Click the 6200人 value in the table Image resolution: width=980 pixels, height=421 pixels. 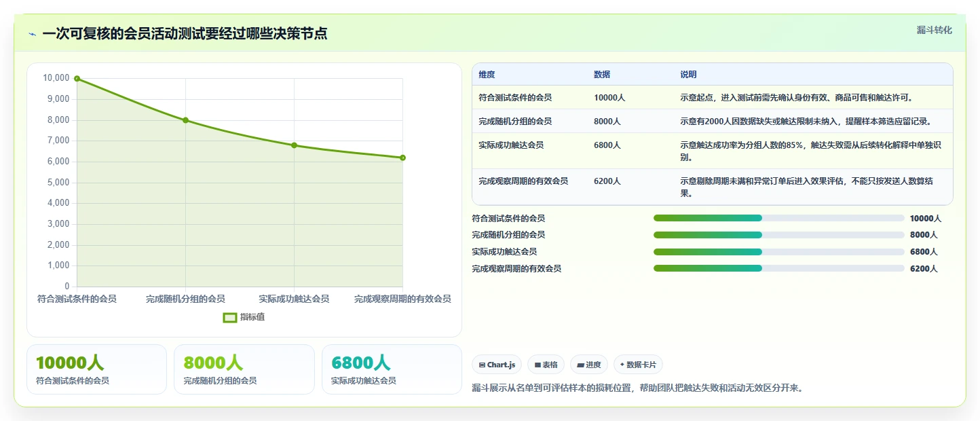[x=607, y=181]
